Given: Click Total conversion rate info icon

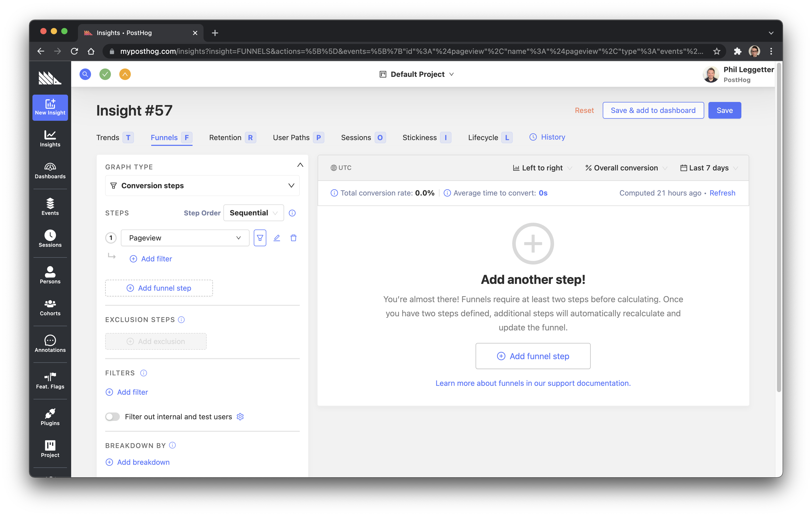Looking at the screenshot, I should click(334, 193).
